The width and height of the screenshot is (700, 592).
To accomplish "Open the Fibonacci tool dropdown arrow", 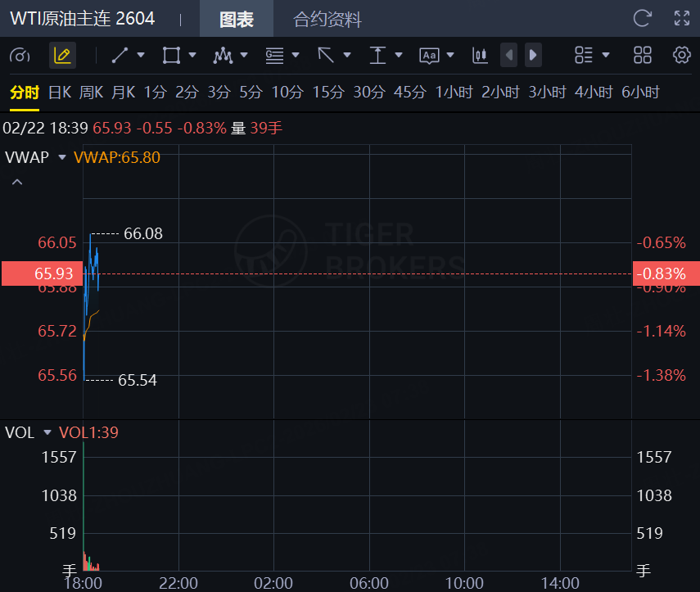I will pos(296,55).
